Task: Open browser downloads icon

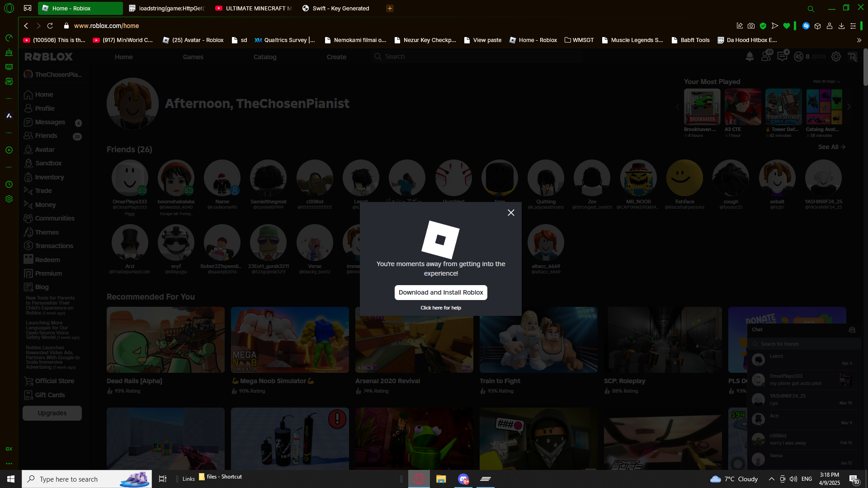Action: point(841,26)
